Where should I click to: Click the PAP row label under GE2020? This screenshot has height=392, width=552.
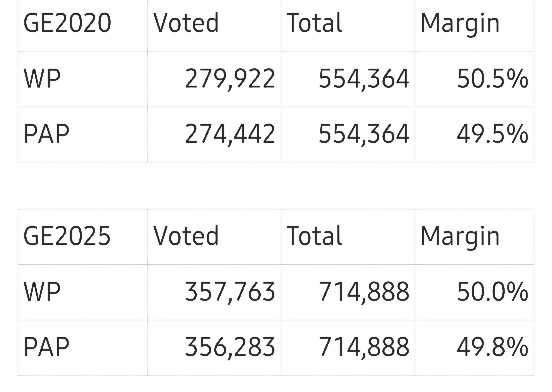[x=47, y=134]
